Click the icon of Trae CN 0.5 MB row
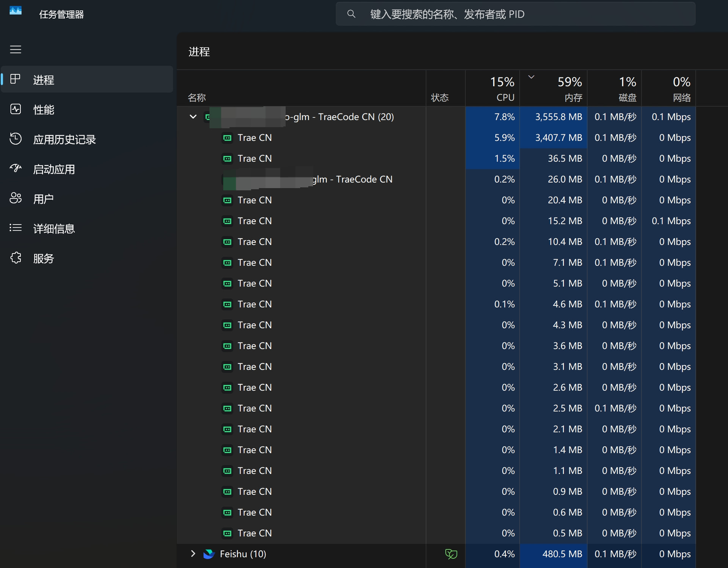728x568 pixels. pos(227,533)
